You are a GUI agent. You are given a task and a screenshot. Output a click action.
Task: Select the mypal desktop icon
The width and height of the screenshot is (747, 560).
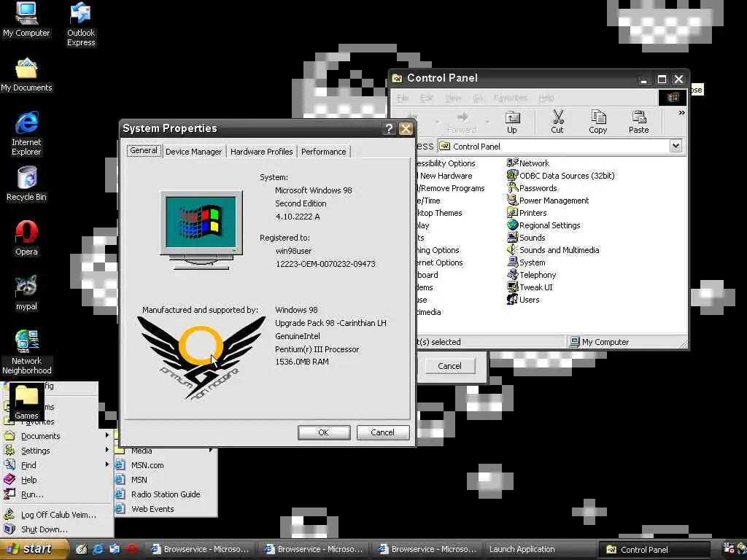[26, 293]
